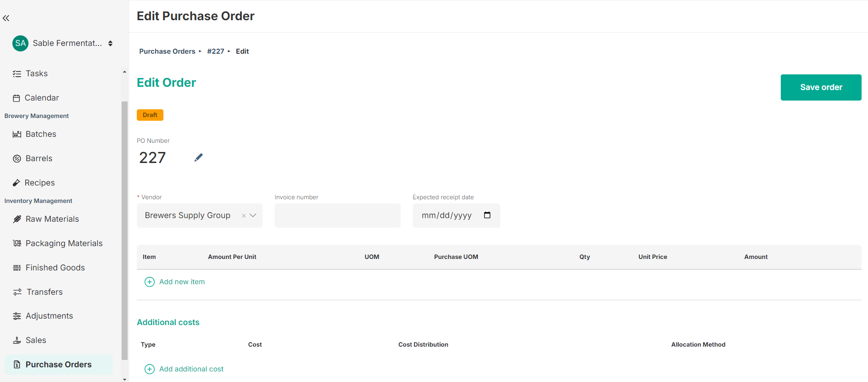This screenshot has width=868, height=382.
Task: Click the plus icon beside Add additional cost
Action: point(150,369)
